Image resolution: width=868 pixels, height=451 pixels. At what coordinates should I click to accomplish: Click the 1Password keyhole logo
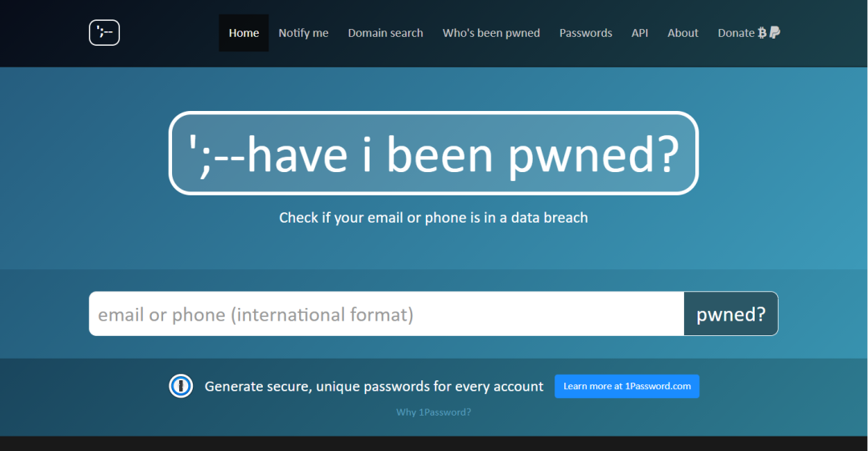181,387
